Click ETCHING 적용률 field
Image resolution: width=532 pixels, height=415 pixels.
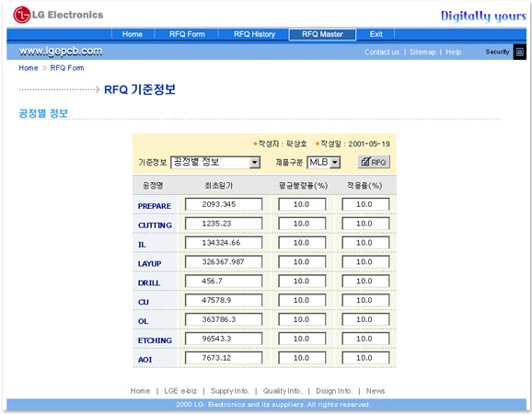click(365, 339)
